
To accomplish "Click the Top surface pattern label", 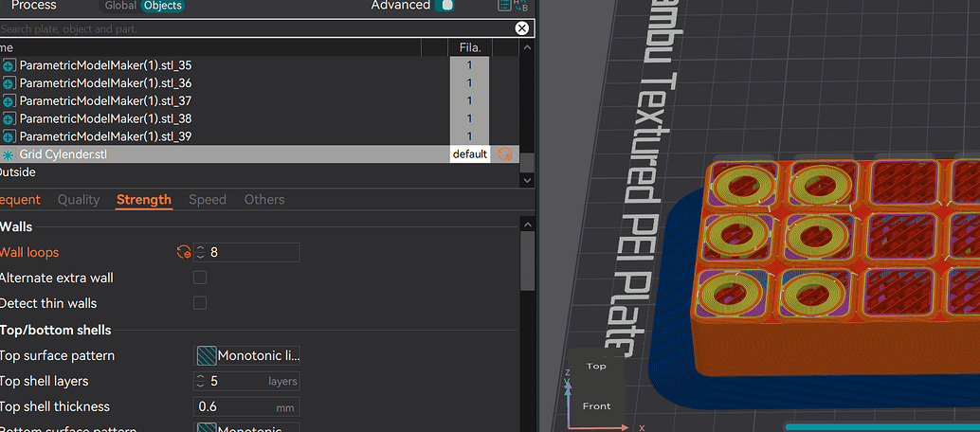I will coord(58,356).
